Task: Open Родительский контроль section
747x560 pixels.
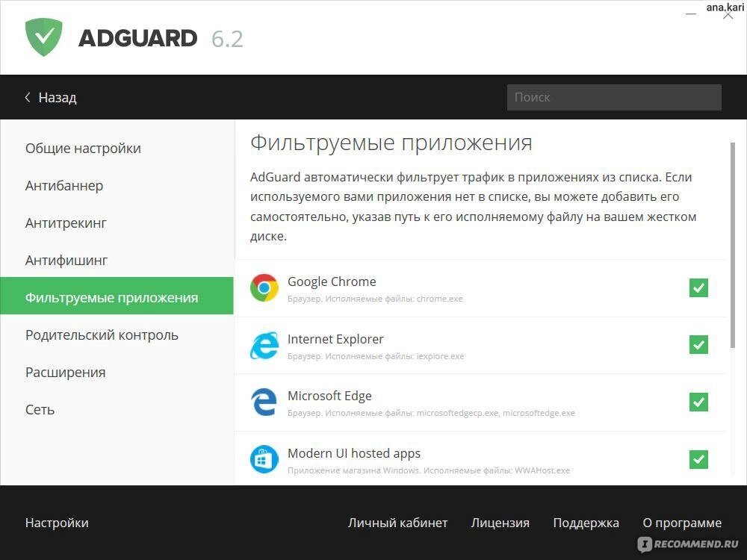Action: 117,335
